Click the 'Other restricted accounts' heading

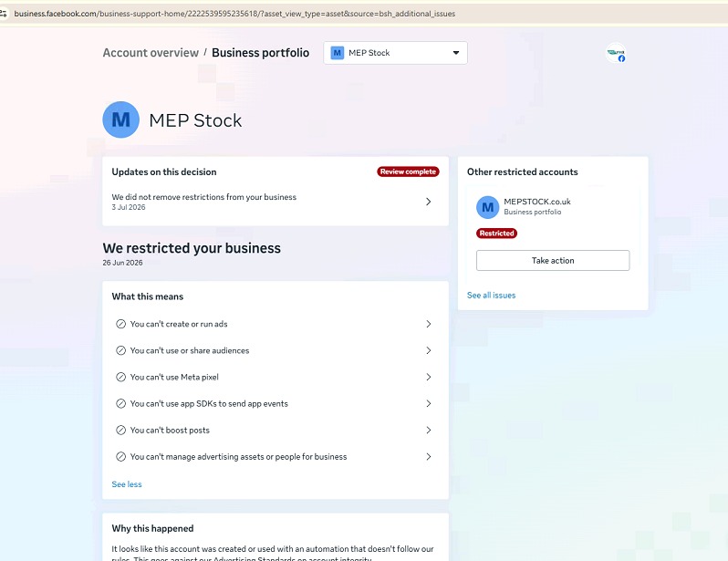point(523,171)
